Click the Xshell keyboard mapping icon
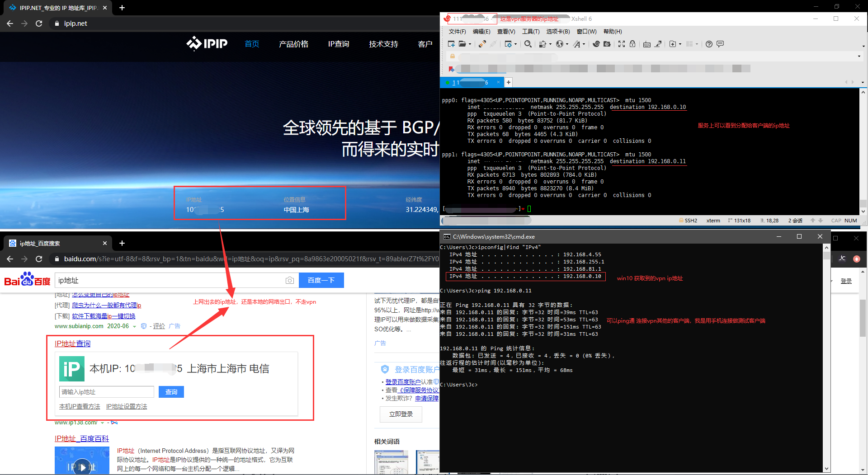This screenshot has width=868, height=475. coord(647,44)
